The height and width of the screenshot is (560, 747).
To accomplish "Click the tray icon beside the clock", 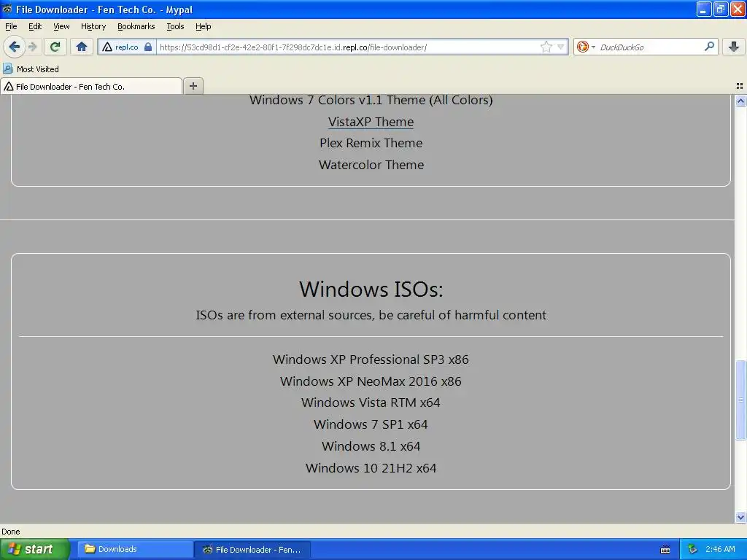I will tap(693, 550).
